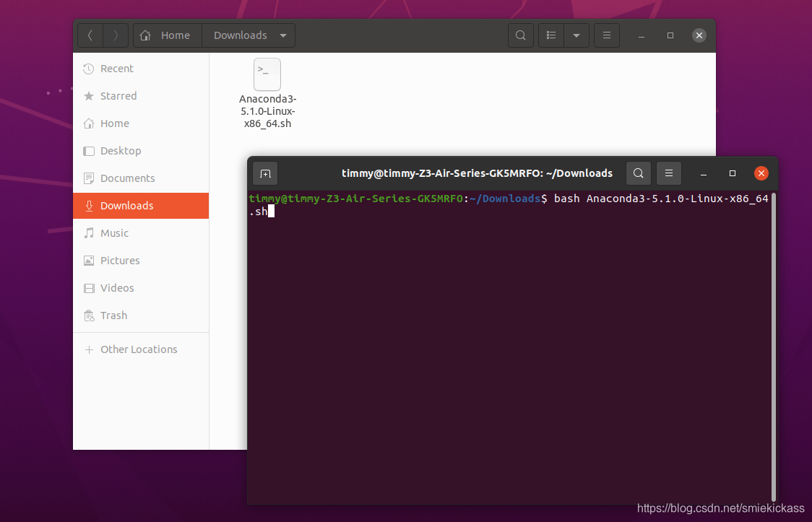Click the terminal command line text
812x522 pixels.
tap(509, 205)
